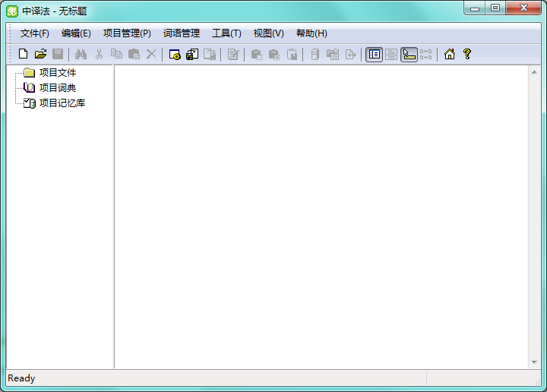547x392 pixels.
Task: Open a file using the open-folder icon
Action: coord(40,54)
